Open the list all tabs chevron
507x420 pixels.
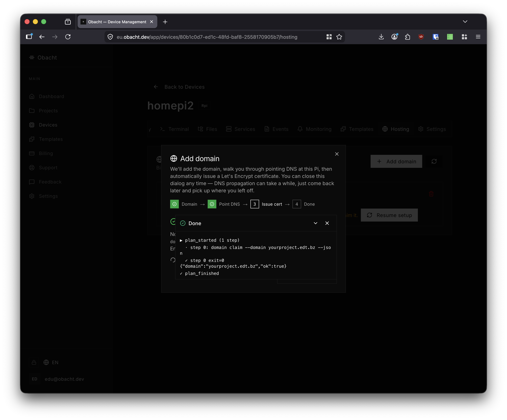(x=465, y=22)
